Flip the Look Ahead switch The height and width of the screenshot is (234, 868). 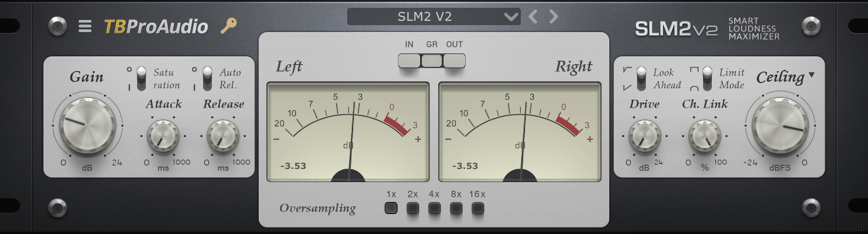(641, 78)
